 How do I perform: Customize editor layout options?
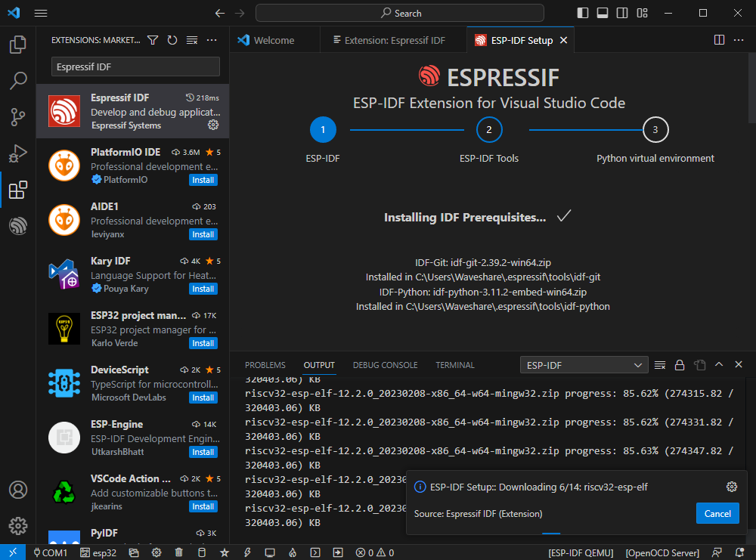pos(642,13)
